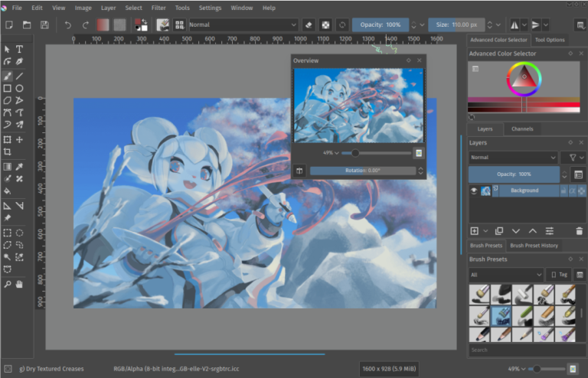The image size is (588, 378).
Task: Open the Settings menu
Action: pyautogui.click(x=210, y=8)
